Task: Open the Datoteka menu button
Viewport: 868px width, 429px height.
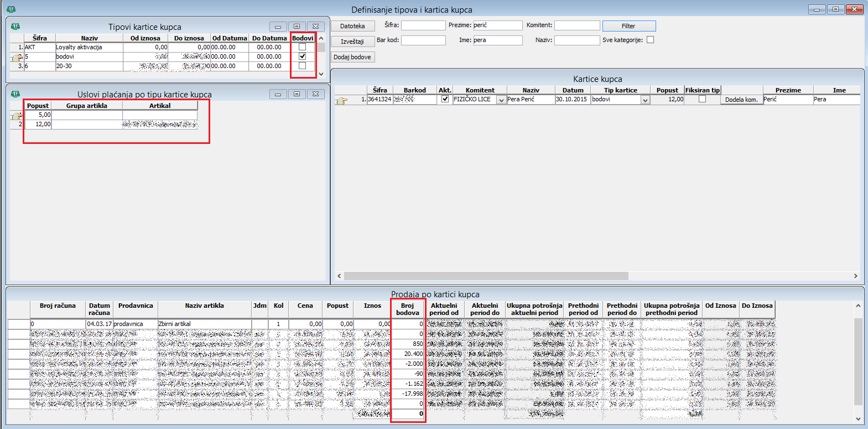Action: [x=352, y=26]
